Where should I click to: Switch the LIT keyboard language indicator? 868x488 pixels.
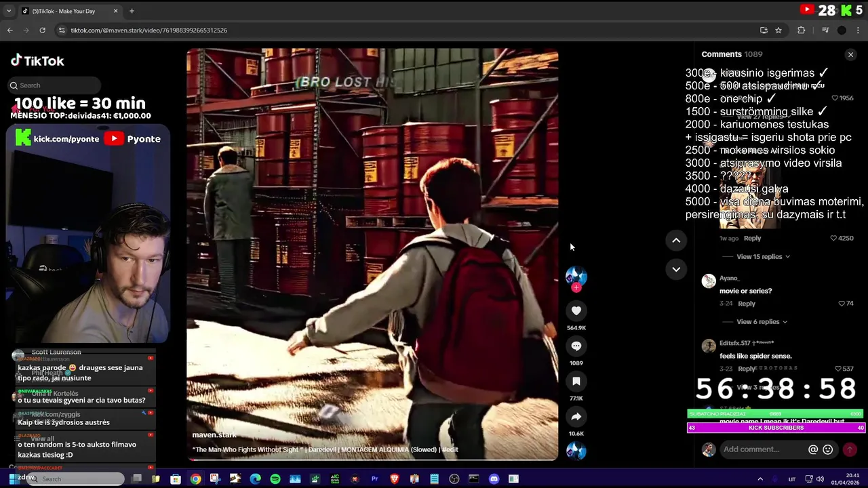[791, 479]
